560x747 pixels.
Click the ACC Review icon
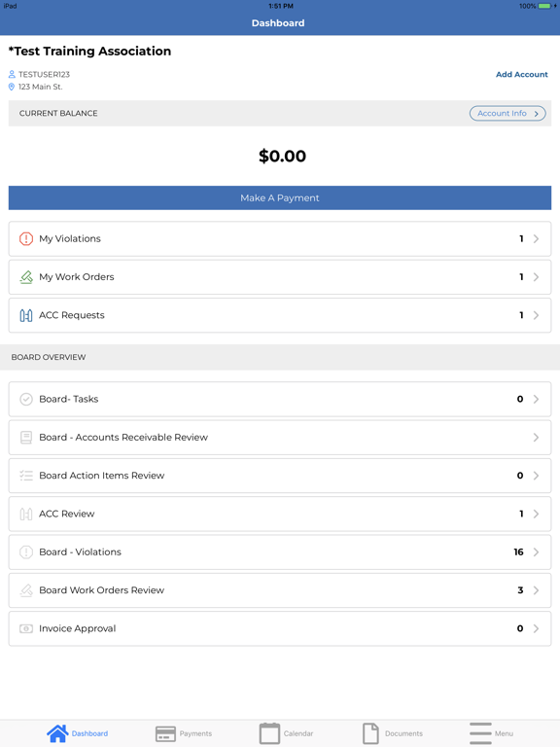coord(26,514)
